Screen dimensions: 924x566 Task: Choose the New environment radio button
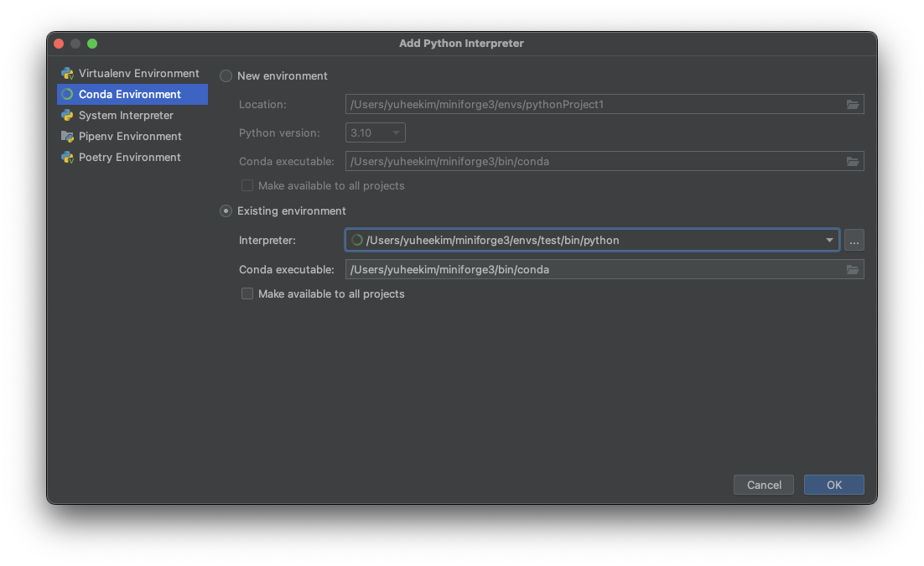pyautogui.click(x=226, y=76)
